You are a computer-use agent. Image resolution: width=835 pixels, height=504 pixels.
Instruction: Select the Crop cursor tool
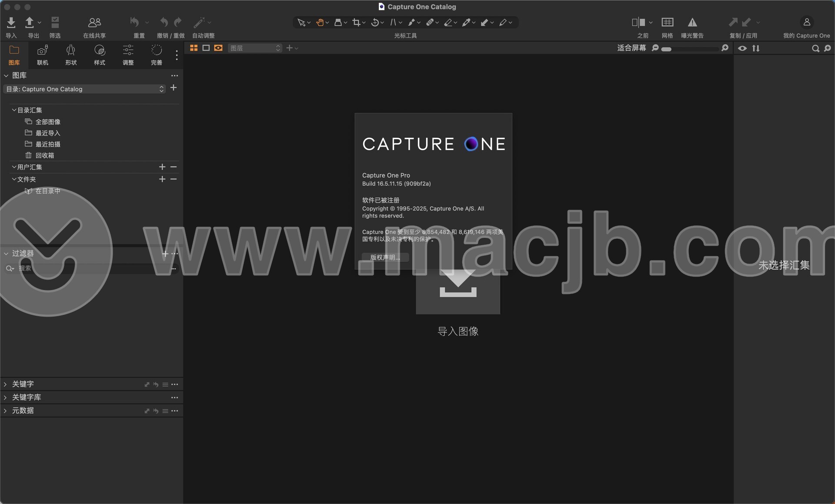(x=357, y=22)
